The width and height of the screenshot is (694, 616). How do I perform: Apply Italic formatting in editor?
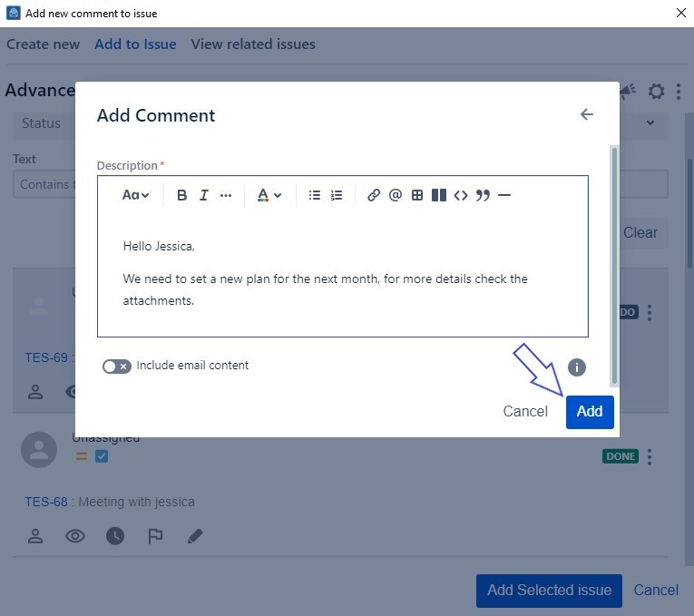point(203,195)
